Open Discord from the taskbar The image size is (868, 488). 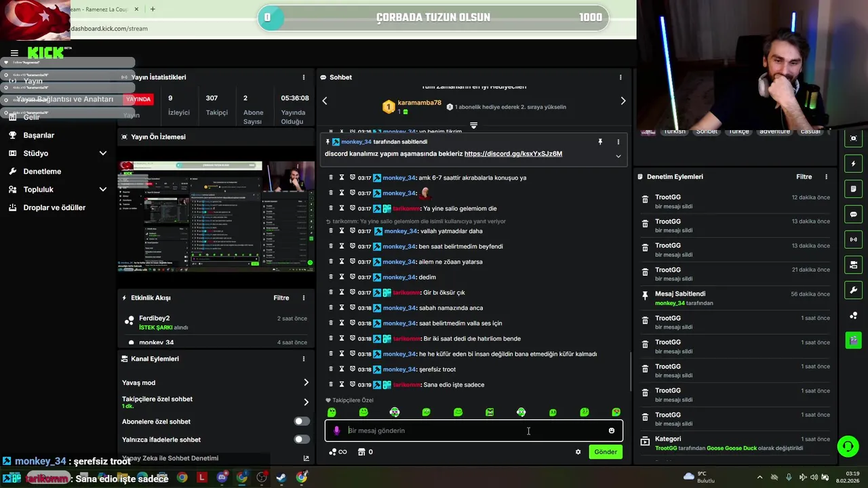point(222,478)
